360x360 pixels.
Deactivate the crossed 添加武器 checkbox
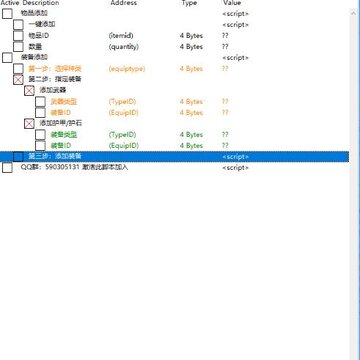29,91
